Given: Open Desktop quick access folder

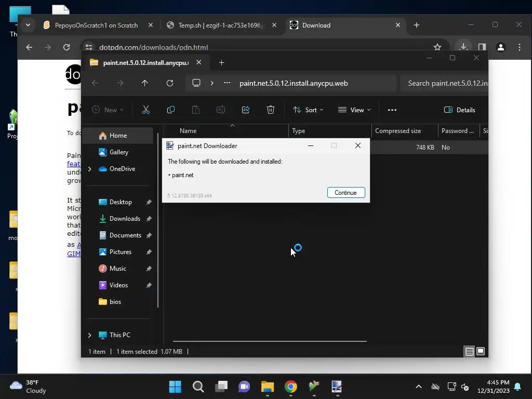Looking at the screenshot, I should [118, 202].
